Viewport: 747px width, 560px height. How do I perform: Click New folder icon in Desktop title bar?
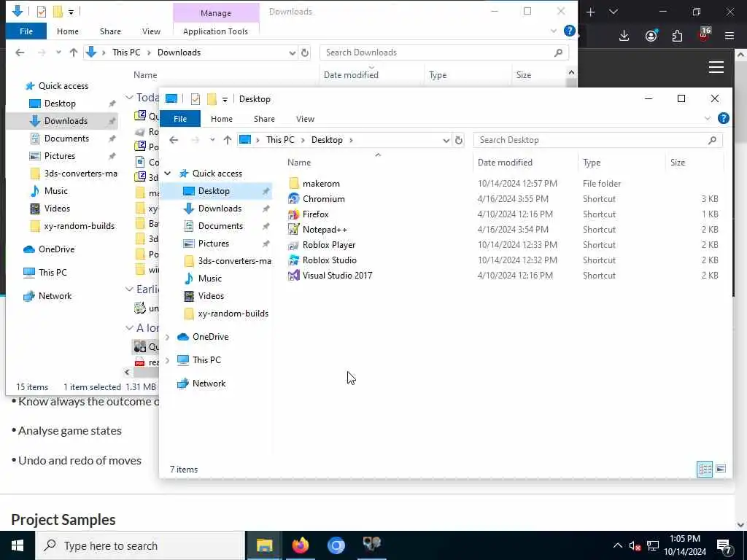[x=212, y=99]
